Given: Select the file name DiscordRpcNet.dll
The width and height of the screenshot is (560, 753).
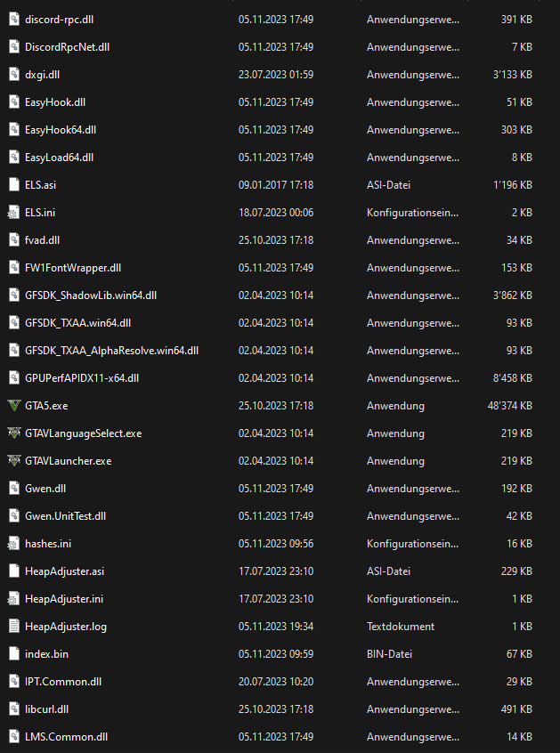Looking at the screenshot, I should tap(68, 47).
